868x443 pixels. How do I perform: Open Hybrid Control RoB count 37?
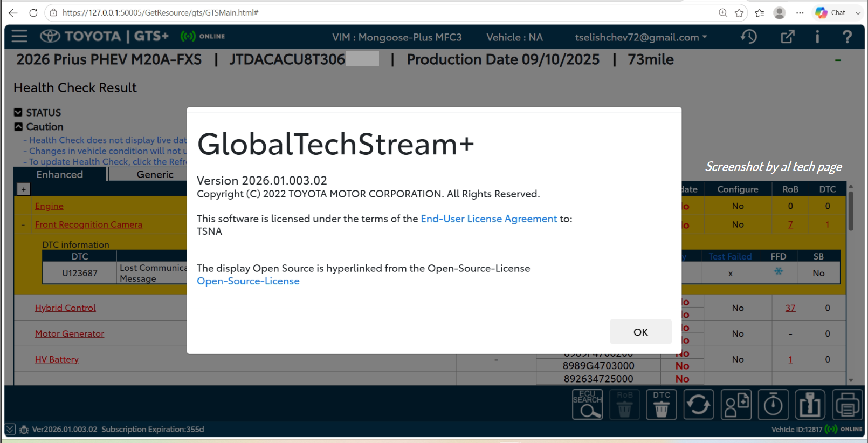click(790, 308)
